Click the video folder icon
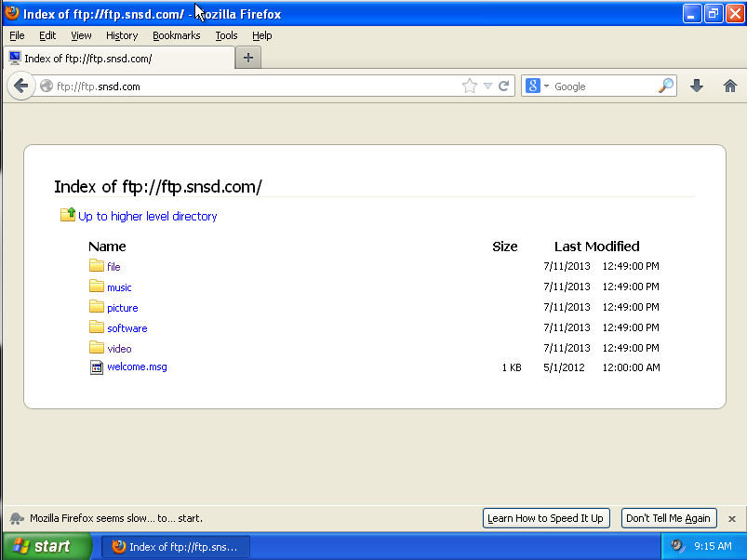Image resolution: width=747 pixels, height=560 pixels. pyautogui.click(x=96, y=347)
